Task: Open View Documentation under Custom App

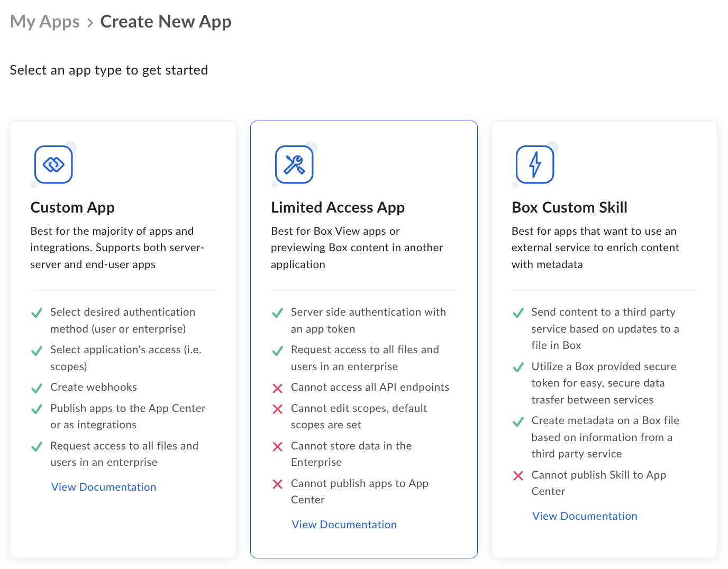Action: pyautogui.click(x=104, y=487)
